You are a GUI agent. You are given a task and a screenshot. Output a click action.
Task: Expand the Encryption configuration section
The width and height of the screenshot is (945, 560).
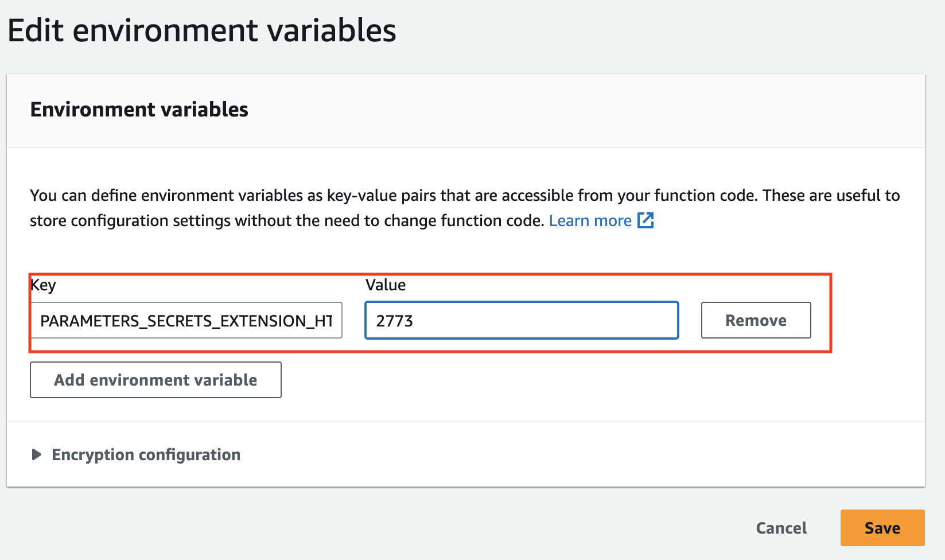pyautogui.click(x=136, y=454)
